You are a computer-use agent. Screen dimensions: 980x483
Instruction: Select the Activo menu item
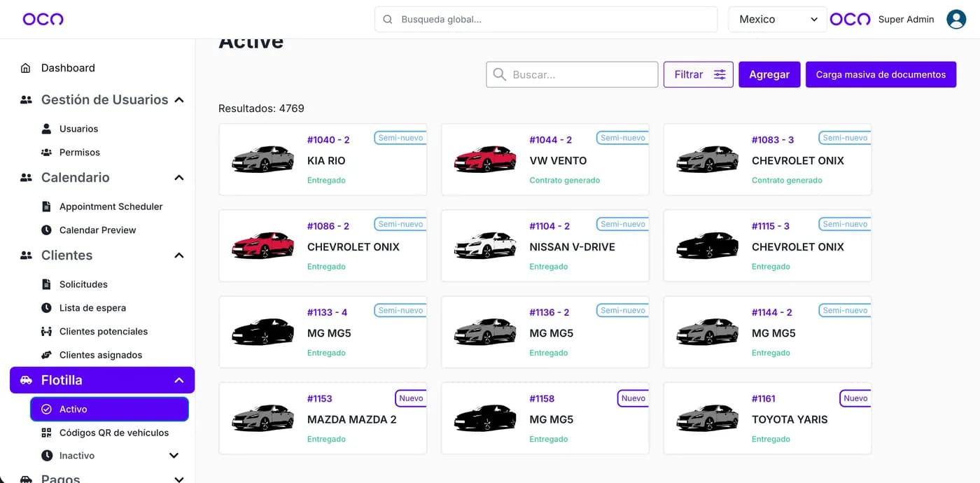(109, 409)
